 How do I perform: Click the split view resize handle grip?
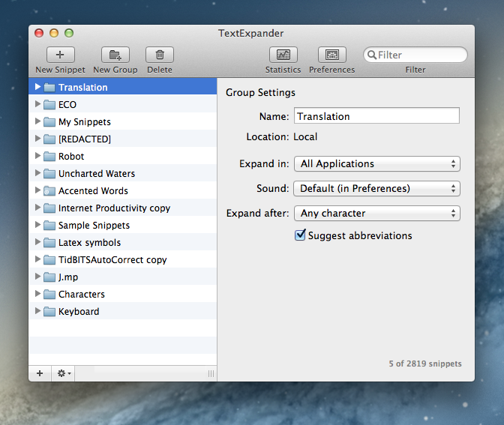coord(211,373)
